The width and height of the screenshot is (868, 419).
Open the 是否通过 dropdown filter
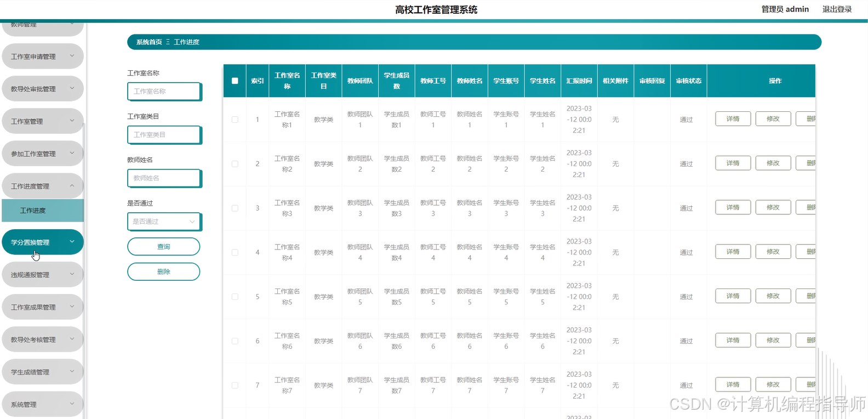coord(164,222)
